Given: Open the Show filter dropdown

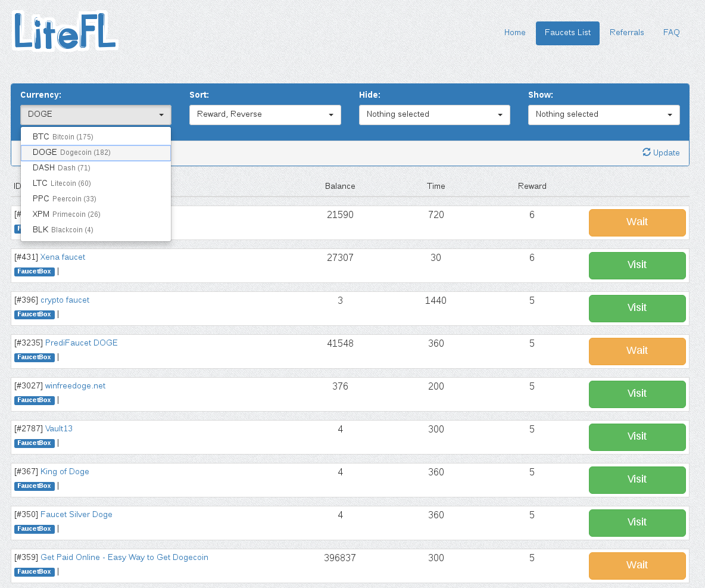Looking at the screenshot, I should [603, 114].
